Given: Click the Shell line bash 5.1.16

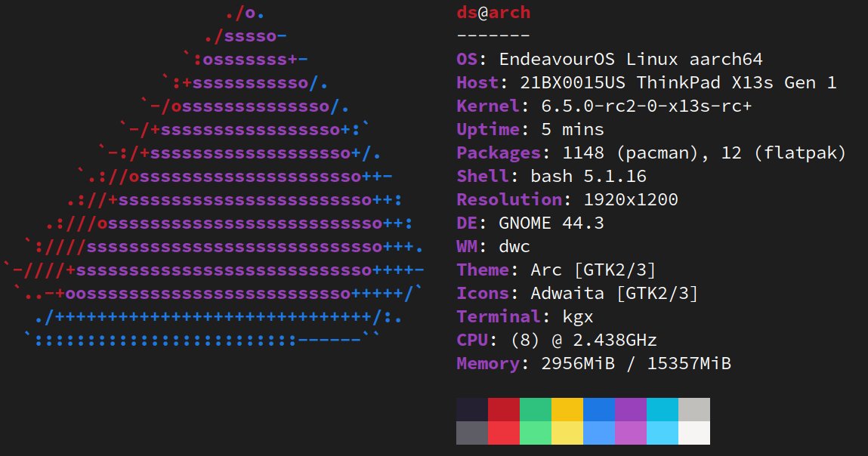Looking at the screenshot, I should click(x=551, y=176).
